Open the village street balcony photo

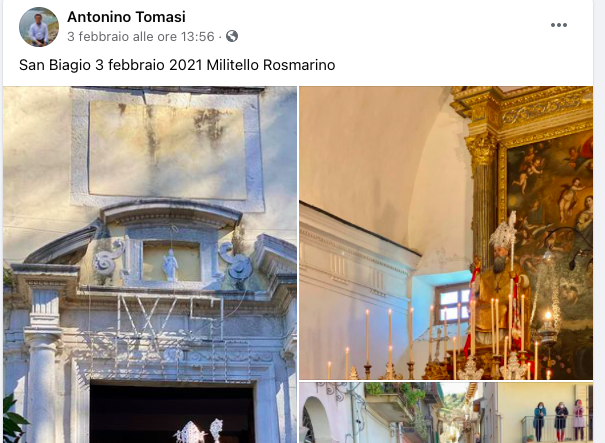(x=446, y=413)
